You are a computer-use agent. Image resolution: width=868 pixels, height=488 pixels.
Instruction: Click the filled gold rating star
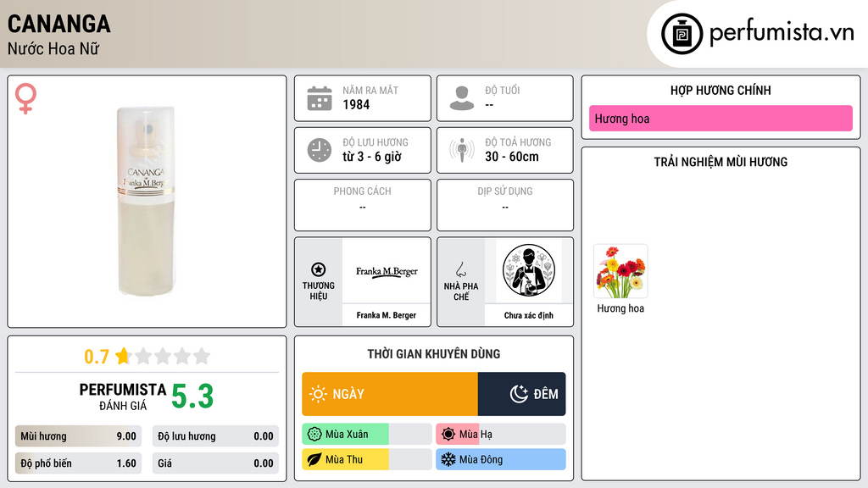[x=123, y=356]
